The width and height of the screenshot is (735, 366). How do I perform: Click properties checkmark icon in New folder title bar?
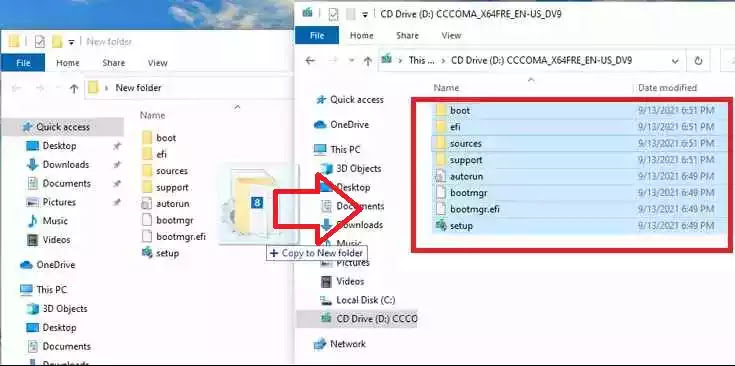point(40,42)
